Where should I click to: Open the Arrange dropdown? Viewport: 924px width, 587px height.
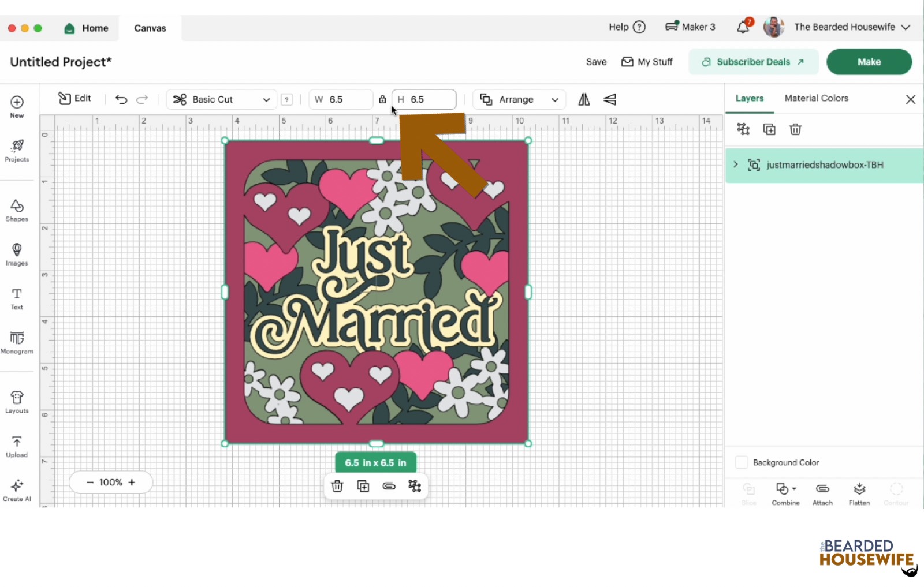(518, 99)
